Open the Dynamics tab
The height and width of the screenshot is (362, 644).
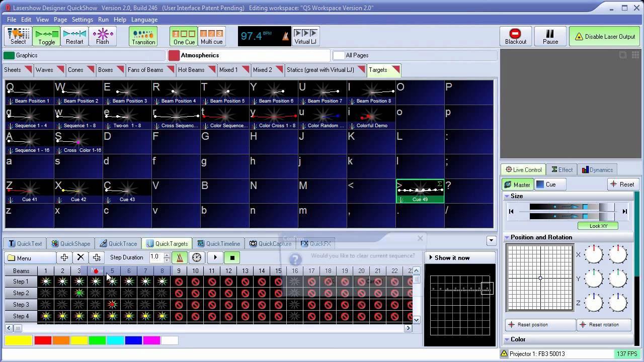point(597,170)
